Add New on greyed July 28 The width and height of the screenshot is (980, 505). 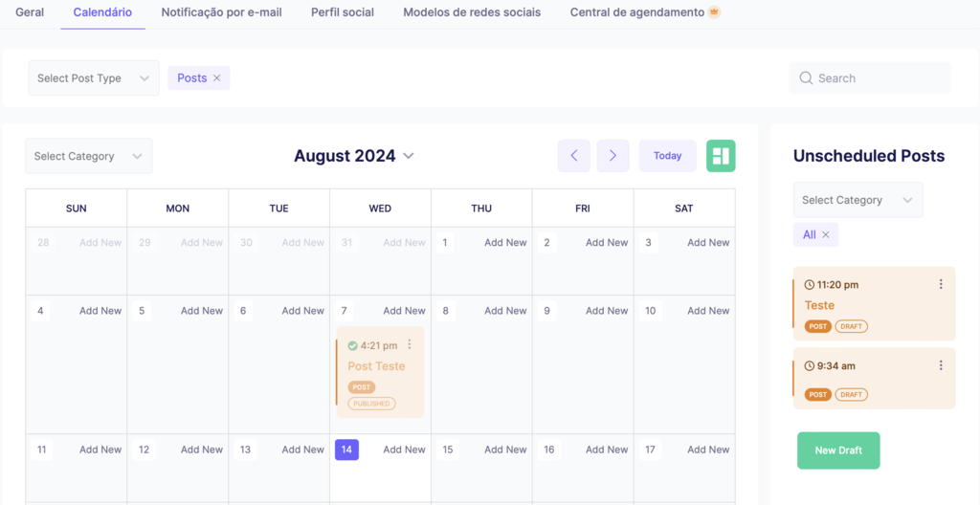click(100, 243)
